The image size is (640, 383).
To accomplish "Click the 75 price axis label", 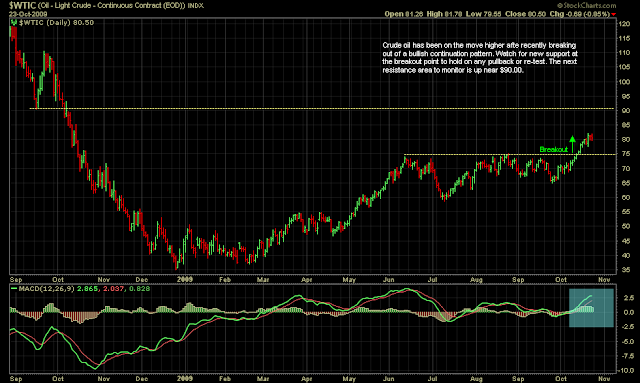I will tap(626, 154).
